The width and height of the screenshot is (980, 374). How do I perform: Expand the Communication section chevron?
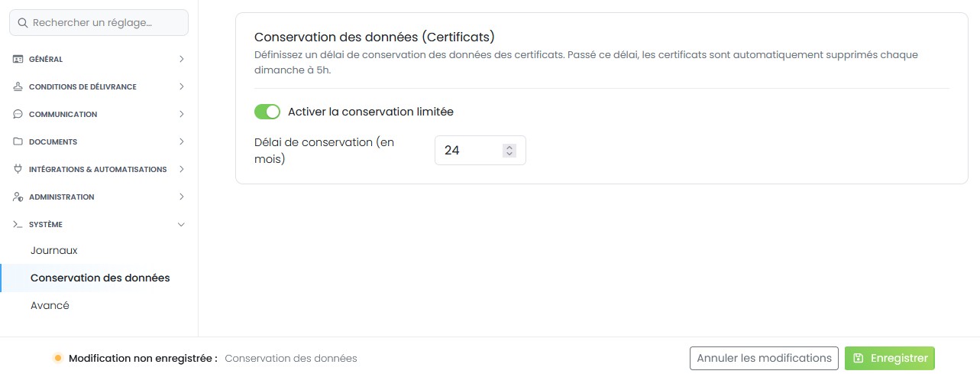point(181,114)
